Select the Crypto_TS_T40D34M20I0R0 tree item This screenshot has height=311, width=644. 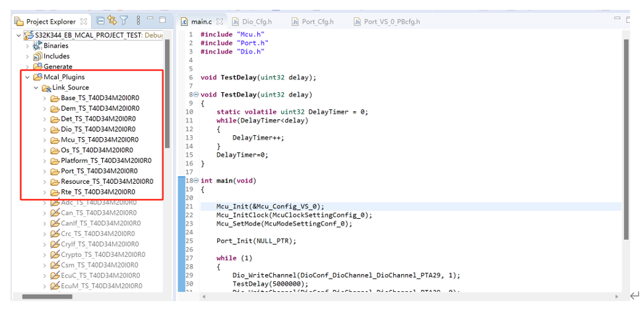(x=103, y=255)
